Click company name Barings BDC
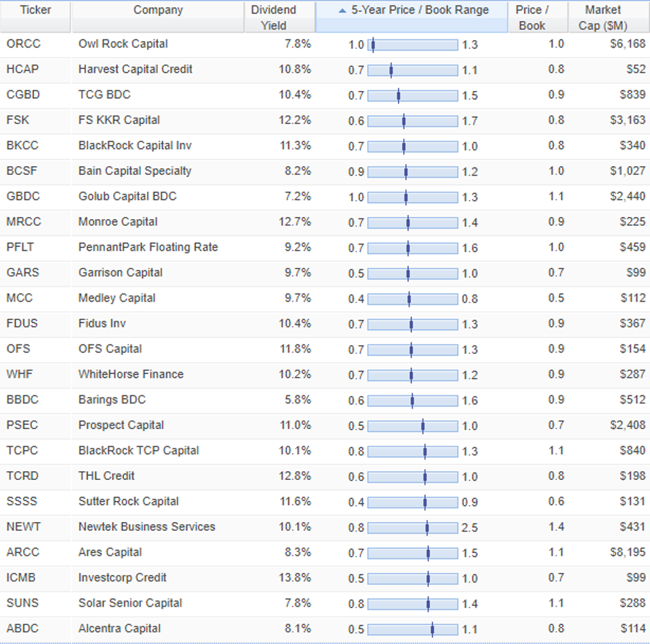650x644 pixels. [113, 400]
